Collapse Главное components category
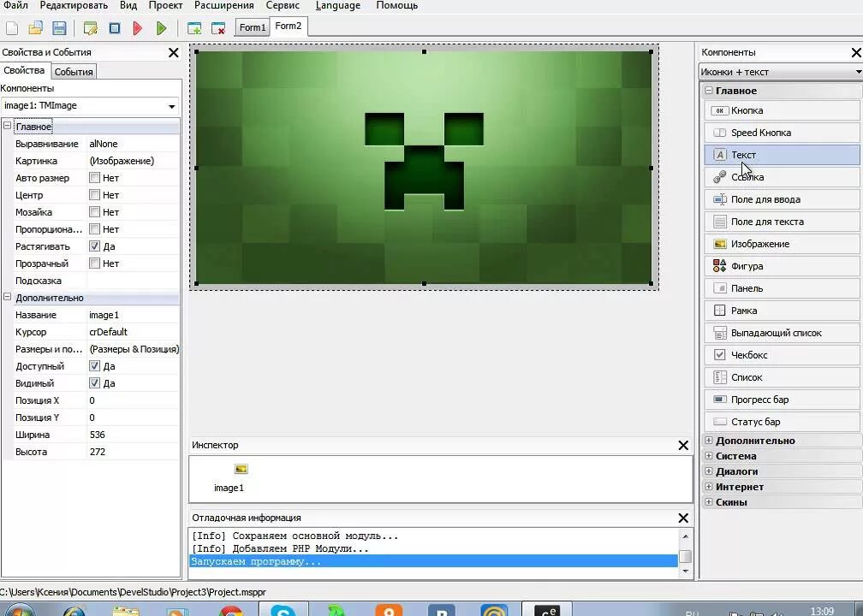The width and height of the screenshot is (863, 616). [709, 90]
